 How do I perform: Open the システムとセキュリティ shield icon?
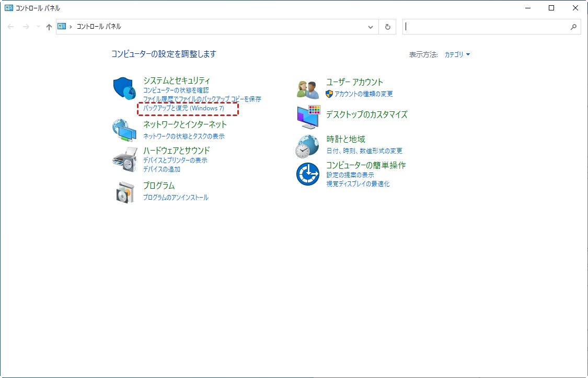[x=124, y=89]
